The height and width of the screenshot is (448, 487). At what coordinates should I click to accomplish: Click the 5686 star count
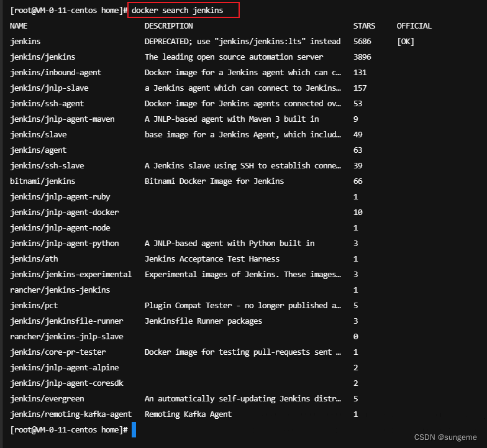364,42
